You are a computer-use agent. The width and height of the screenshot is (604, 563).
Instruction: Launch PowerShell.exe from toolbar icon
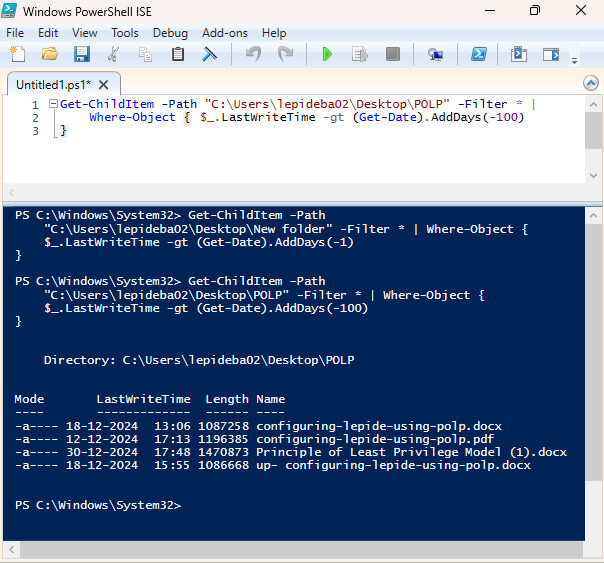pos(479,54)
